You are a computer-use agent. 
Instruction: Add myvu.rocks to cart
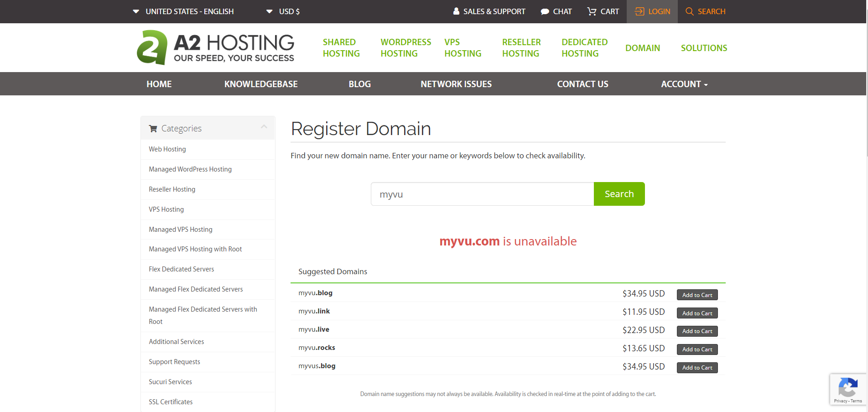point(697,349)
